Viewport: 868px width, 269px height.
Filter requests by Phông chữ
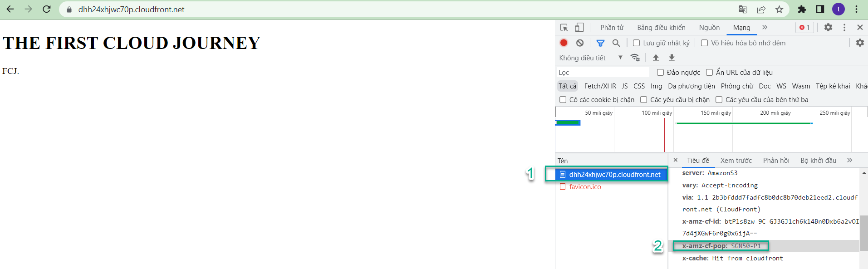(736, 86)
